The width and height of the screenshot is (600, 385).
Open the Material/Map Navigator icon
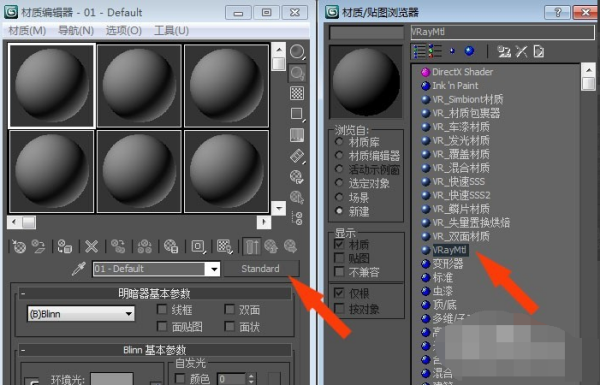pyautogui.click(x=297, y=218)
